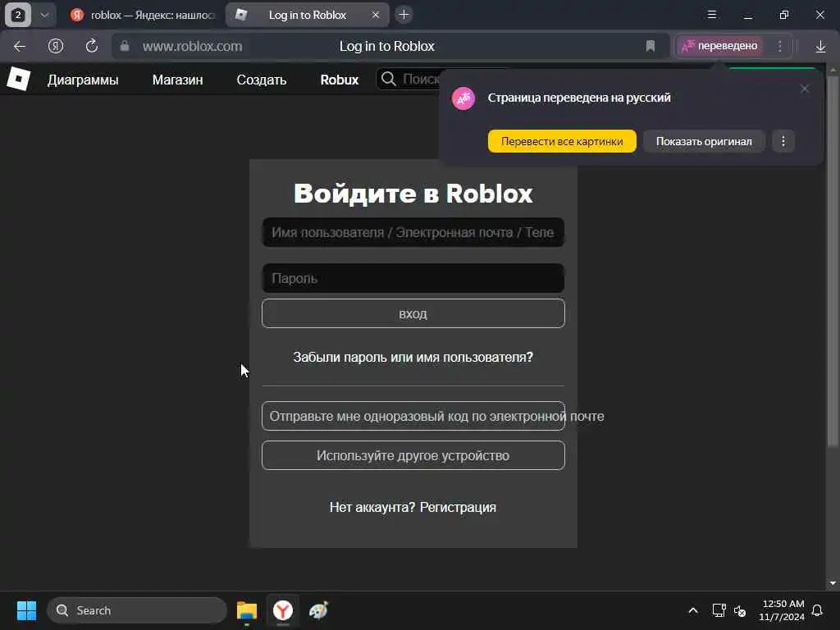This screenshot has height=630, width=840.
Task: Open the Paint app taskbar icon
Action: pyautogui.click(x=319, y=610)
